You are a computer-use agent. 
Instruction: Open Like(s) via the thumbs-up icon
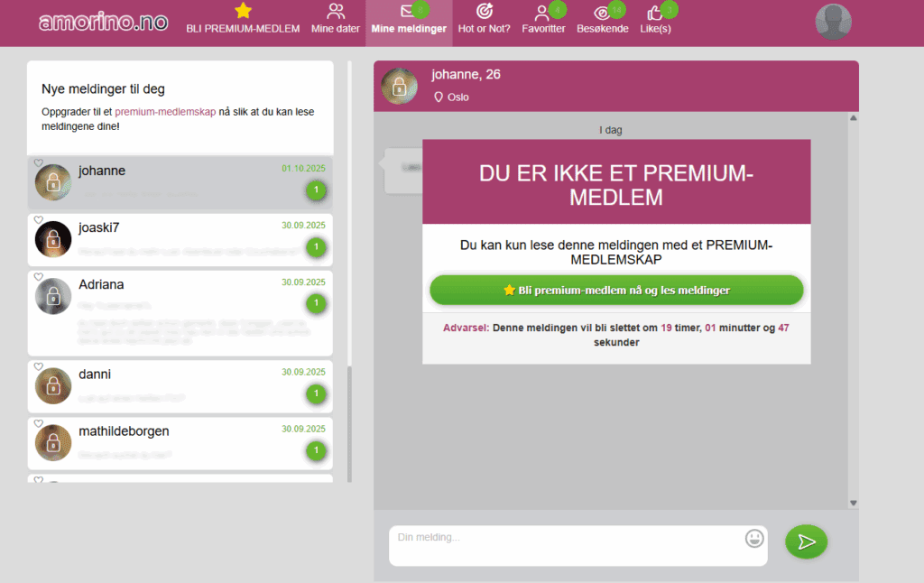tap(656, 13)
